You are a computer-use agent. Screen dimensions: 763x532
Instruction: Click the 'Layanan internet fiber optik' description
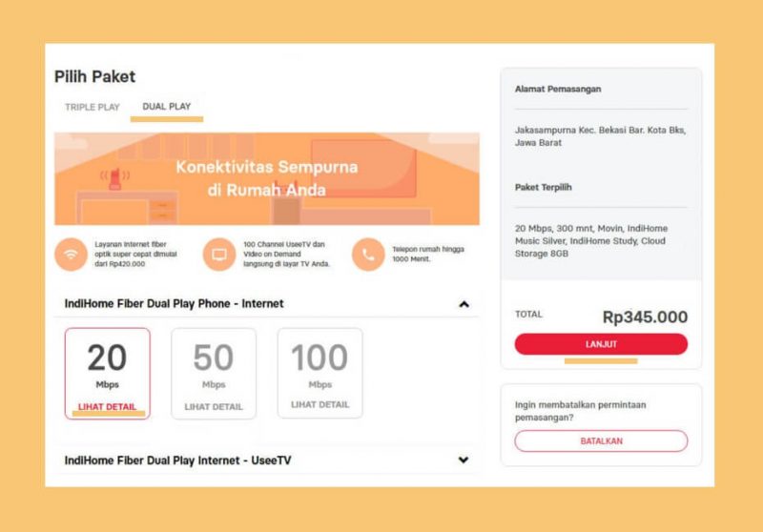pos(135,254)
